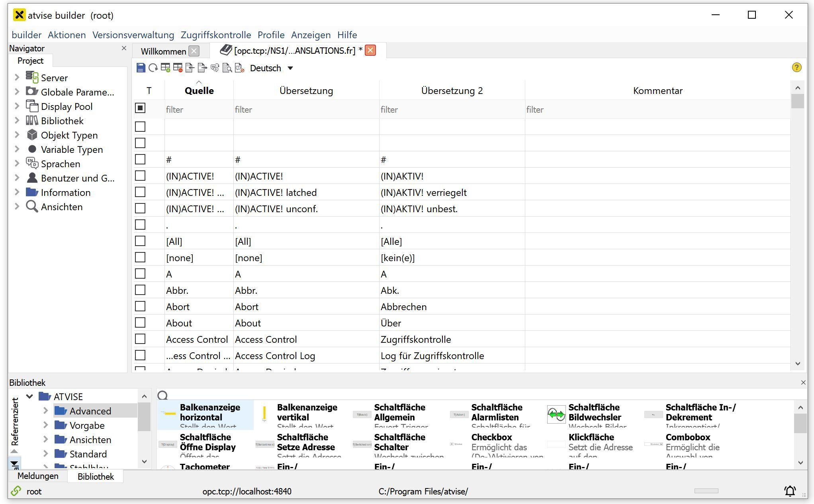Click the Übersetzung 2 column header
This screenshot has height=504, width=814.
pos(452,91)
